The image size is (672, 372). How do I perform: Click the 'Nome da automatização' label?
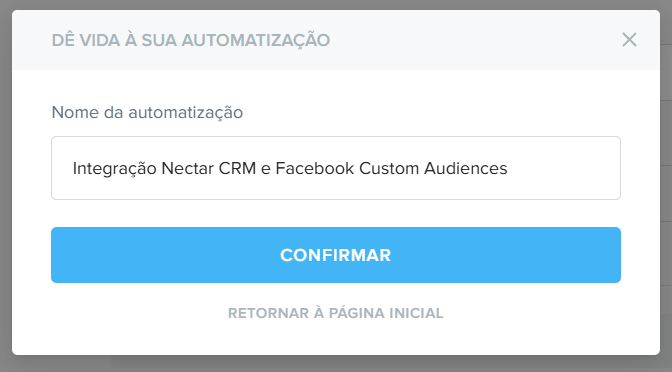pyautogui.click(x=147, y=113)
